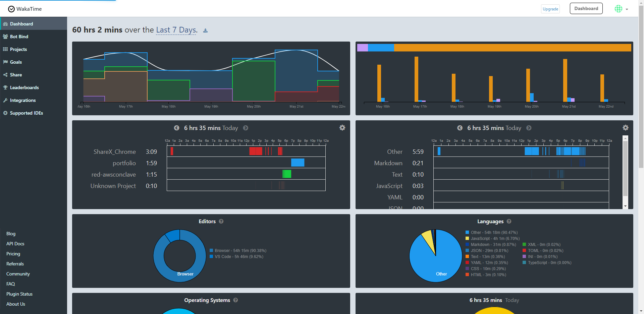Click the Dashboard button in header

coord(586,8)
